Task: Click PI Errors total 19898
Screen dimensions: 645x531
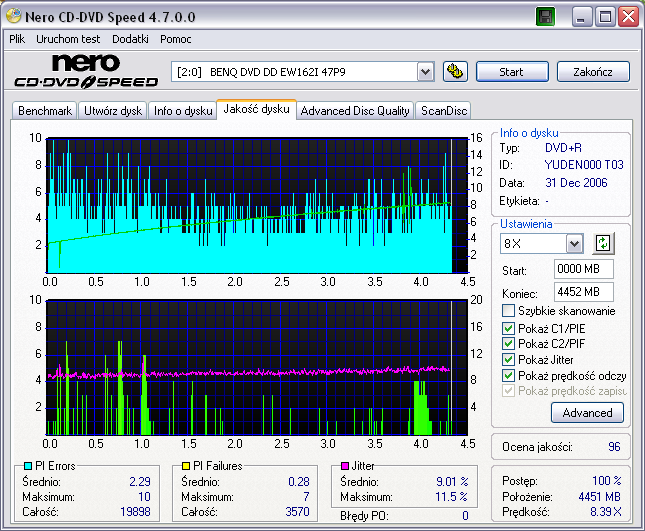Action: pos(135,512)
